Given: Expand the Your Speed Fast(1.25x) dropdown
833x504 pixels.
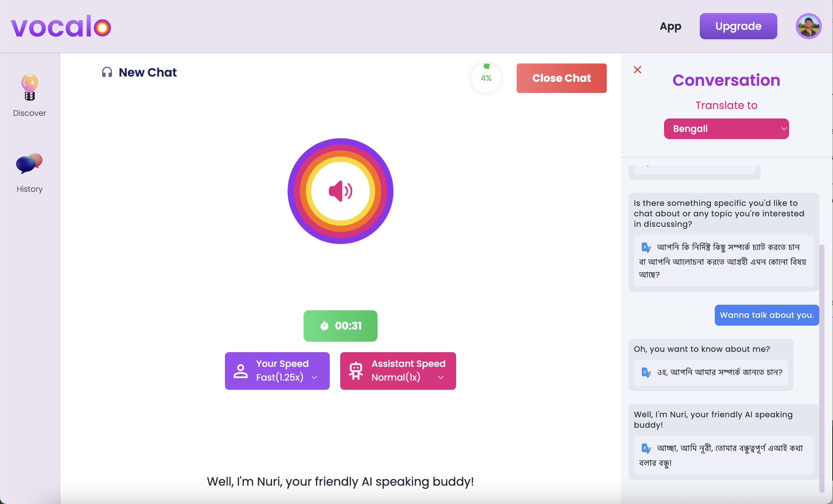Looking at the screenshot, I should click(314, 377).
